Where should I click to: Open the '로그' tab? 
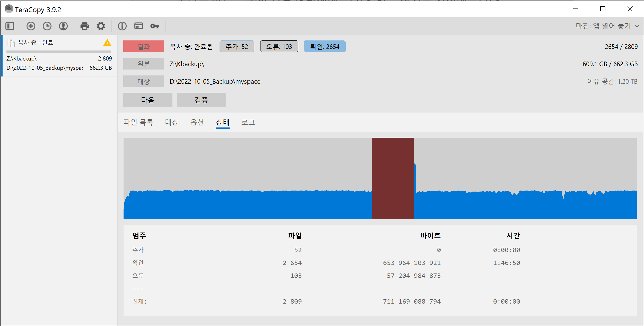click(x=248, y=122)
